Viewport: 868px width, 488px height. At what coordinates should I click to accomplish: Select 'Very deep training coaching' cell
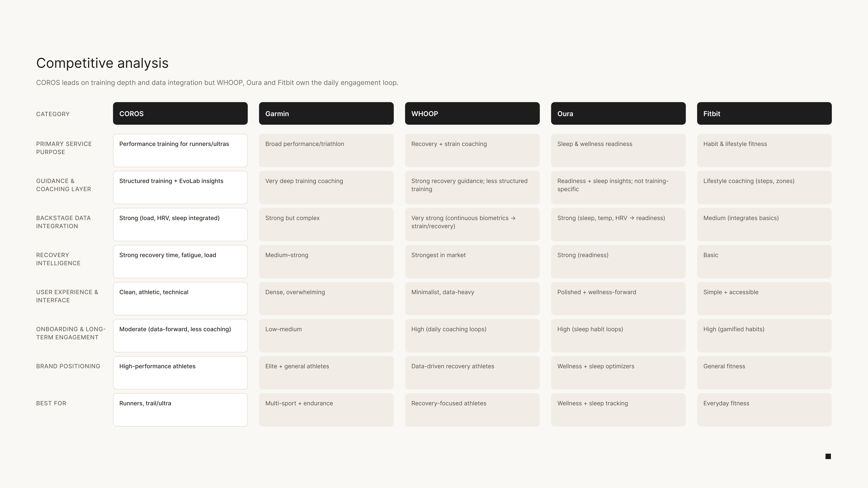coord(326,188)
